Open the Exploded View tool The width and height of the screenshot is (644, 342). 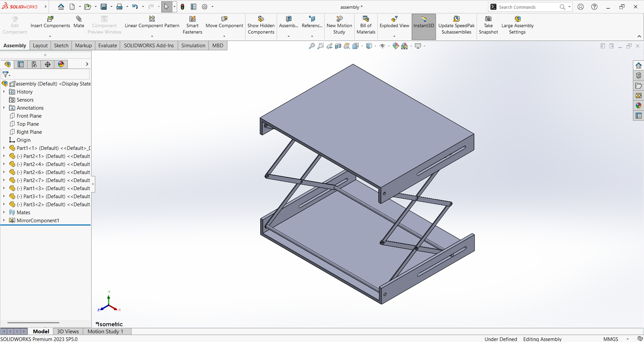coord(394,19)
